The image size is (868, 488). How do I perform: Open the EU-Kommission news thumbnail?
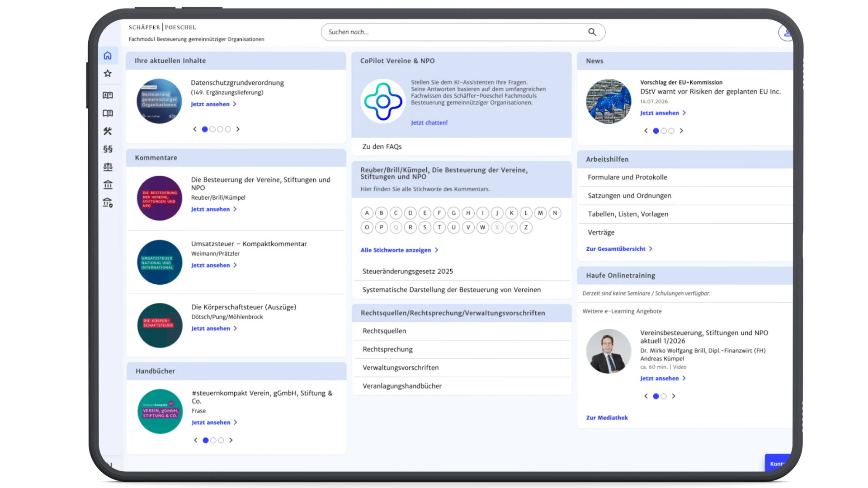[609, 101]
